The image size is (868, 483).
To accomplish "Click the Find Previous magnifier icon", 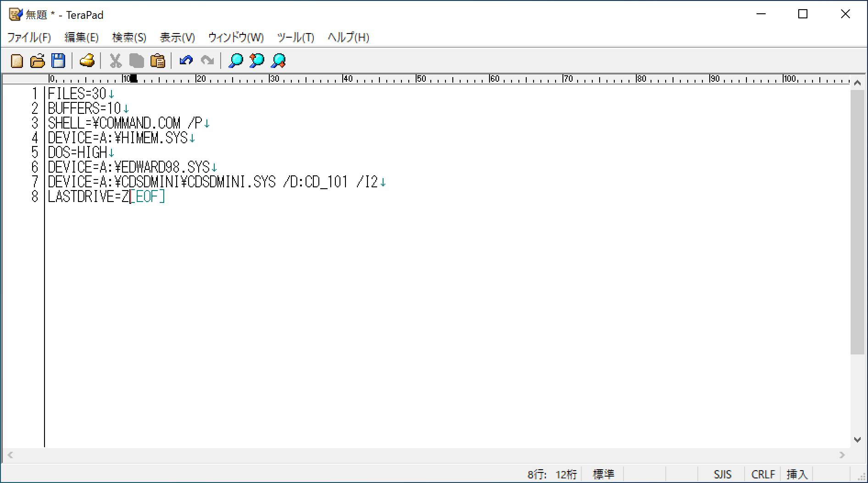I will (x=256, y=61).
